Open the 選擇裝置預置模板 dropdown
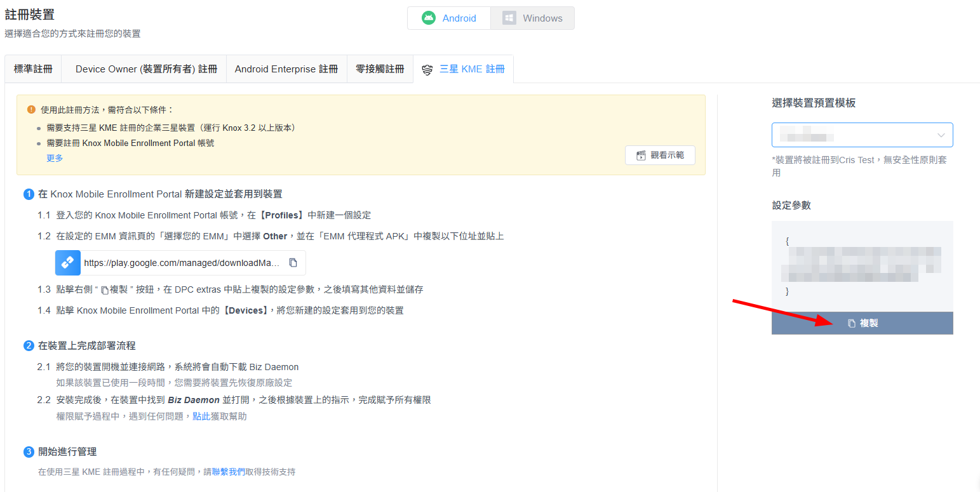 tap(862, 135)
